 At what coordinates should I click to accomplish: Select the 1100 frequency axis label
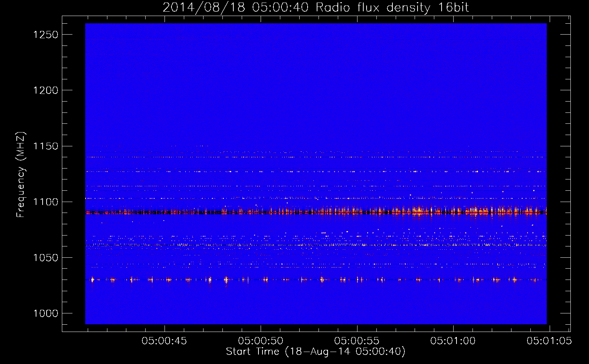(46, 202)
